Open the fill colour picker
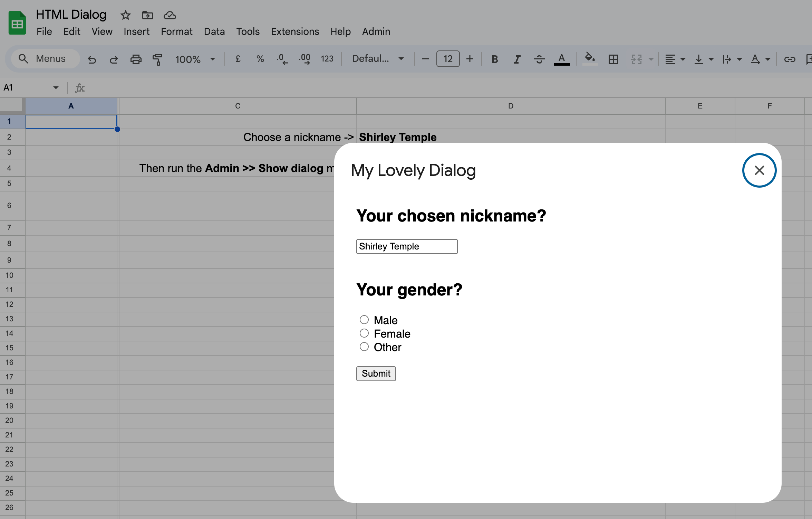 590,59
